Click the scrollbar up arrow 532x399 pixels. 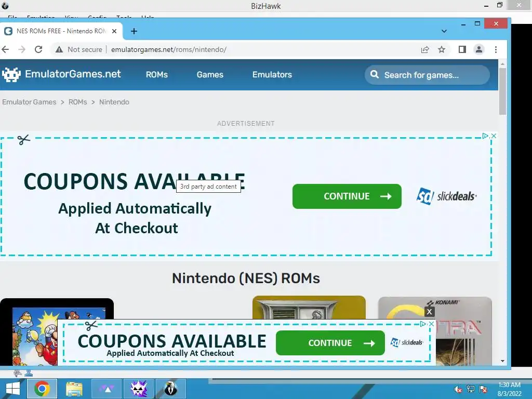click(502, 64)
